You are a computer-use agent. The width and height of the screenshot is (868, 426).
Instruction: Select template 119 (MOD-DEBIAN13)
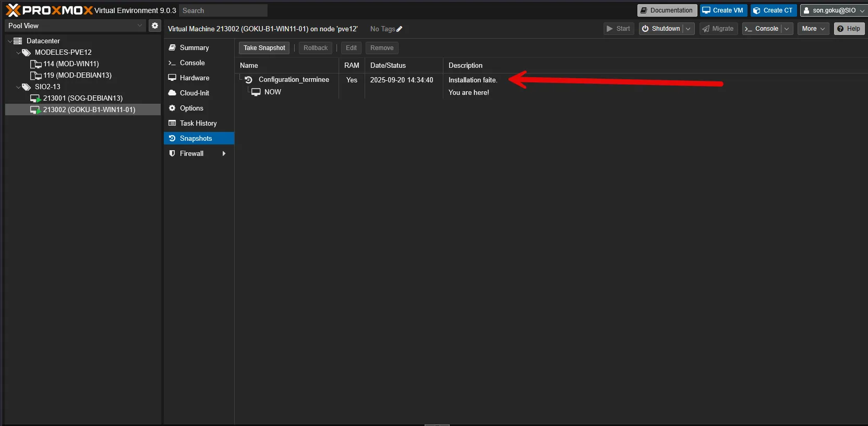[77, 75]
